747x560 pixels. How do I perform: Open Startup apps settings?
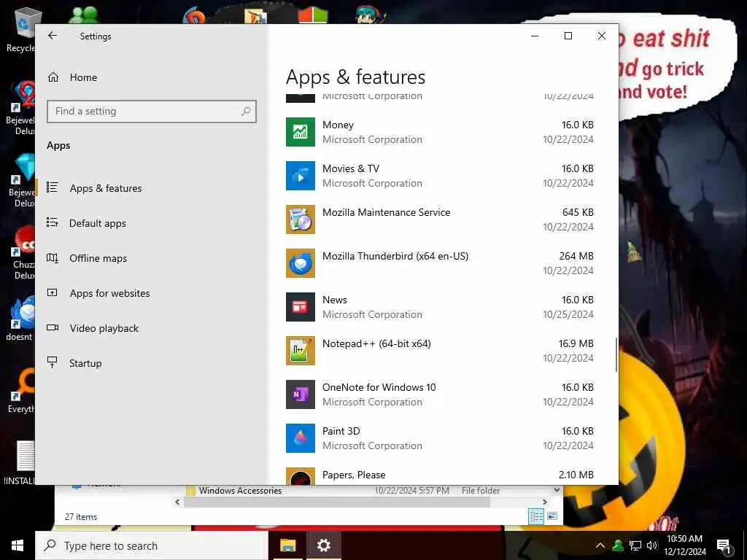(85, 363)
